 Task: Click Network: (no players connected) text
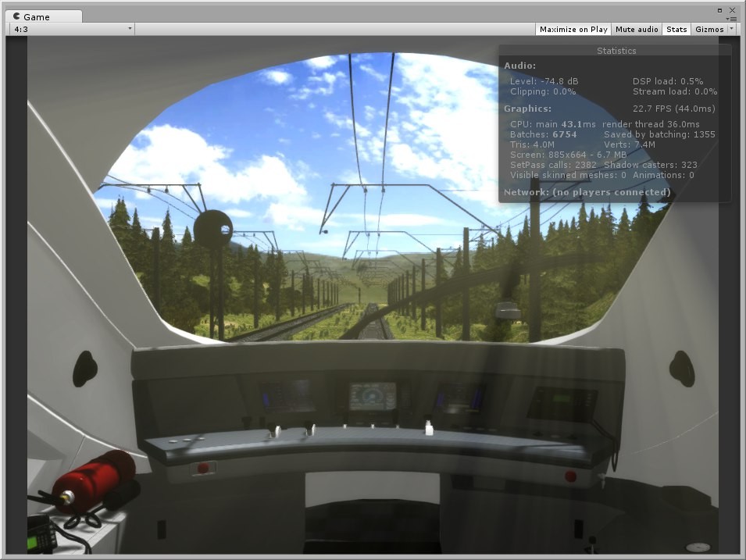point(587,192)
